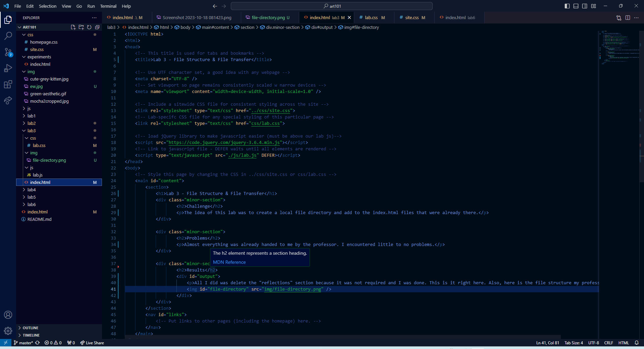Viewport: 644px width, 349px height.
Task: Click the Split Editor Right icon
Action: [x=628, y=17]
